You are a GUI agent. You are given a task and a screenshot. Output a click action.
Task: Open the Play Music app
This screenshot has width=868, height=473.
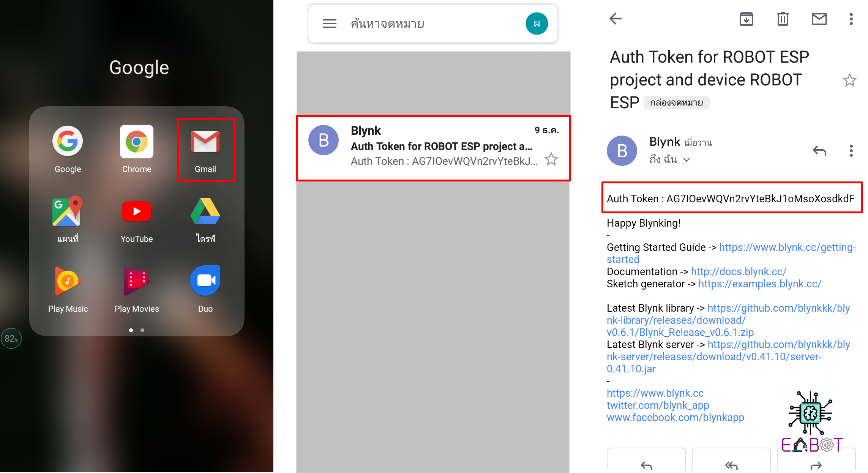pos(68,289)
